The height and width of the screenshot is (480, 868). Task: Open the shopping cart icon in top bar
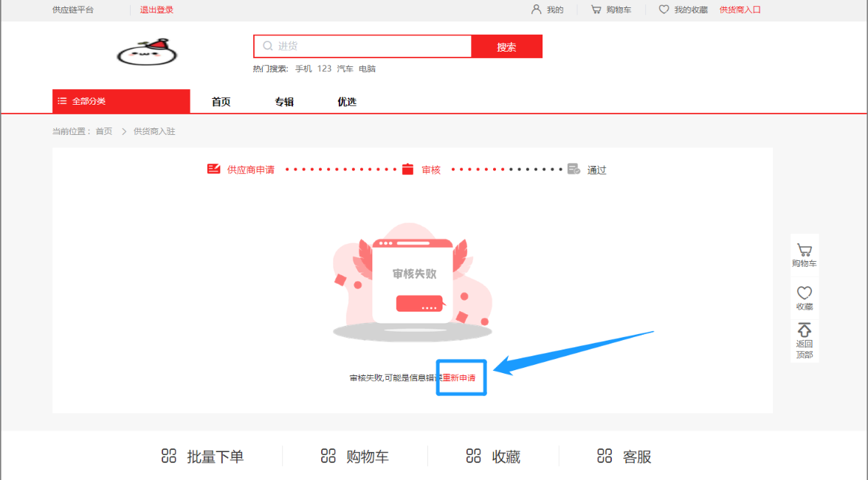click(x=596, y=10)
